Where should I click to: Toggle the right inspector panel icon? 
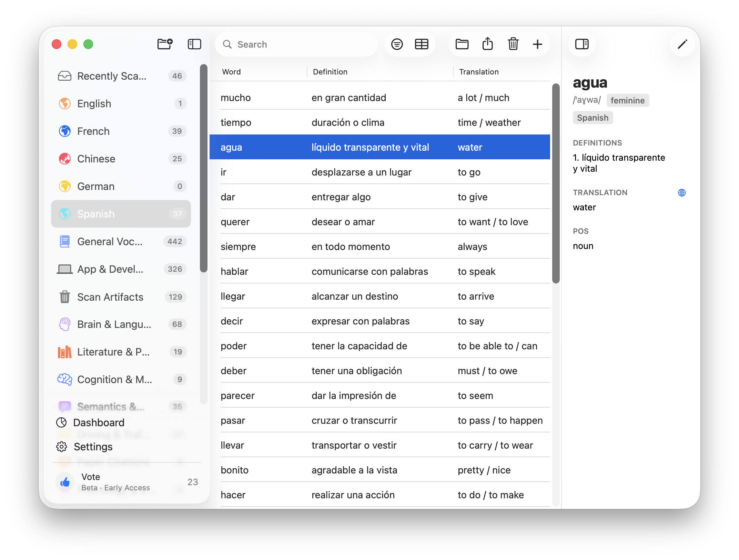582,44
